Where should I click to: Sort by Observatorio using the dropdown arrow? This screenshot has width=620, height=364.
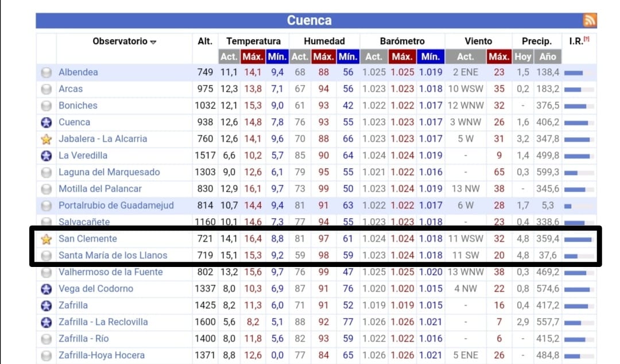tap(153, 42)
